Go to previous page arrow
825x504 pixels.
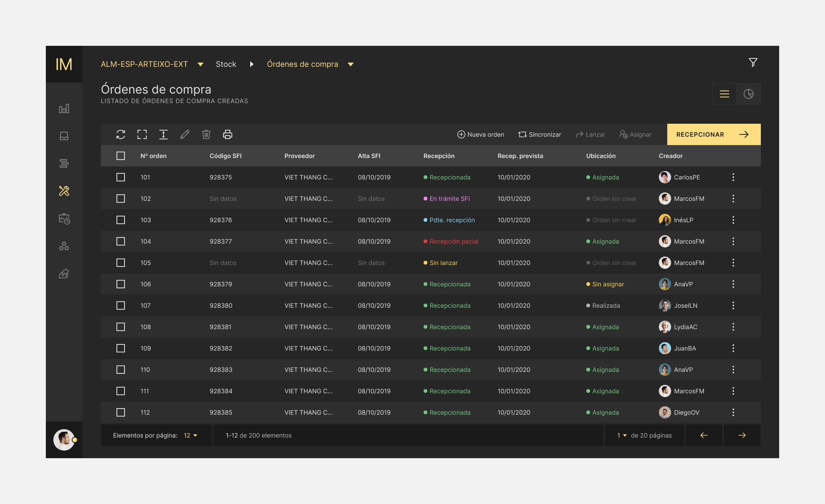point(704,435)
